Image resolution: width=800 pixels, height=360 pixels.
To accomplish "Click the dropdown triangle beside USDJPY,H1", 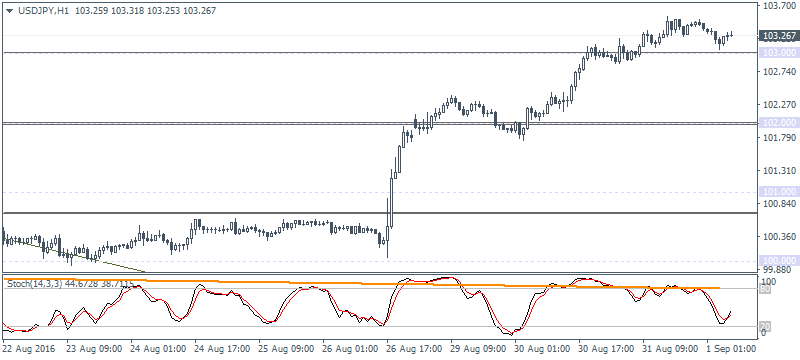I will click(x=9, y=10).
